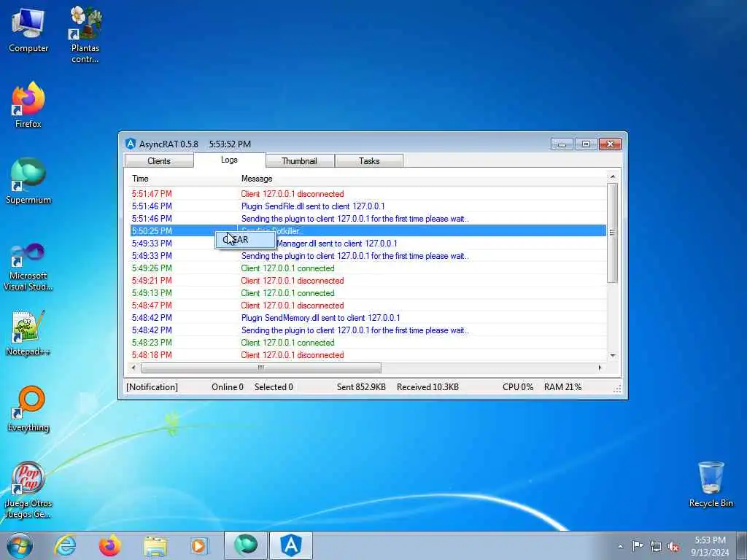The image size is (747, 560).
Task: Go to the Tasks tab
Action: tap(369, 161)
